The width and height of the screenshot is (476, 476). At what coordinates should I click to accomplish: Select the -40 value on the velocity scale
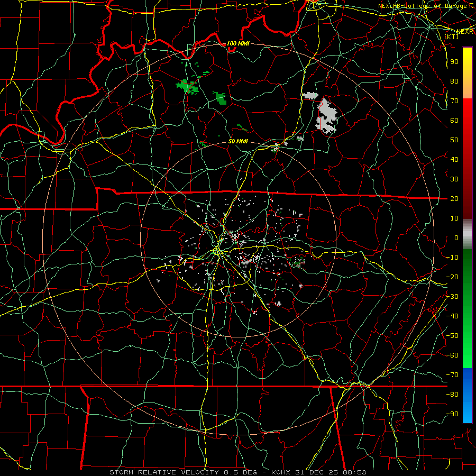click(452, 316)
